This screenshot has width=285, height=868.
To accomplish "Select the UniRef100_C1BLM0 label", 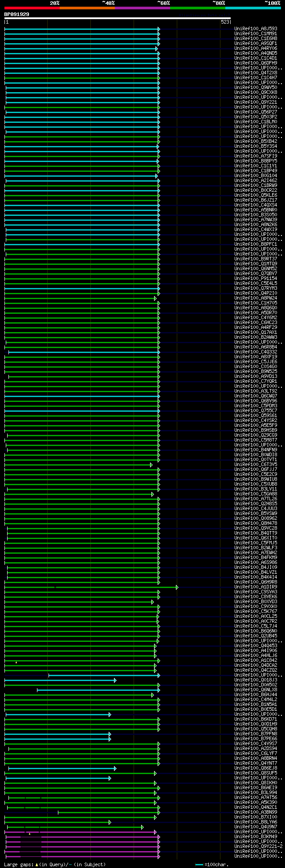I will pyautogui.click(x=256, y=122).
